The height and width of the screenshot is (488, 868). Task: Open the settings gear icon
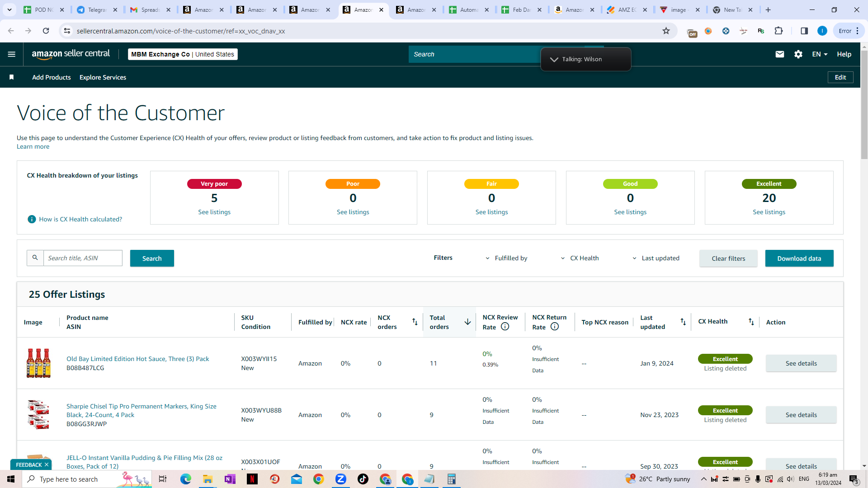tap(798, 54)
